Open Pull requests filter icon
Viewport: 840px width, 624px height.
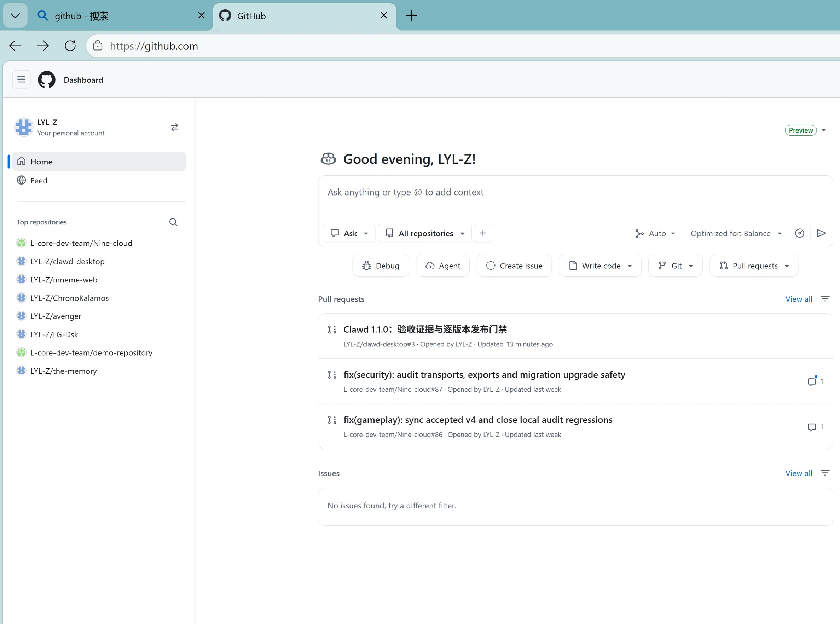pyautogui.click(x=825, y=299)
